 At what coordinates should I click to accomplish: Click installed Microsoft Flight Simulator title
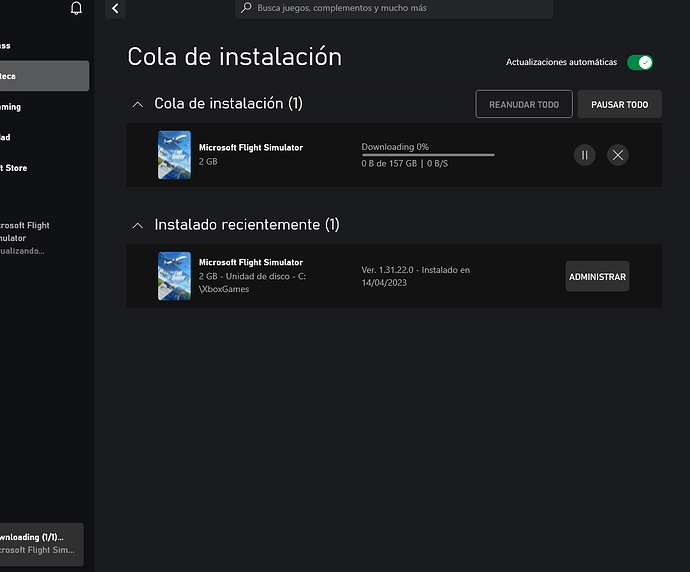pos(251,262)
